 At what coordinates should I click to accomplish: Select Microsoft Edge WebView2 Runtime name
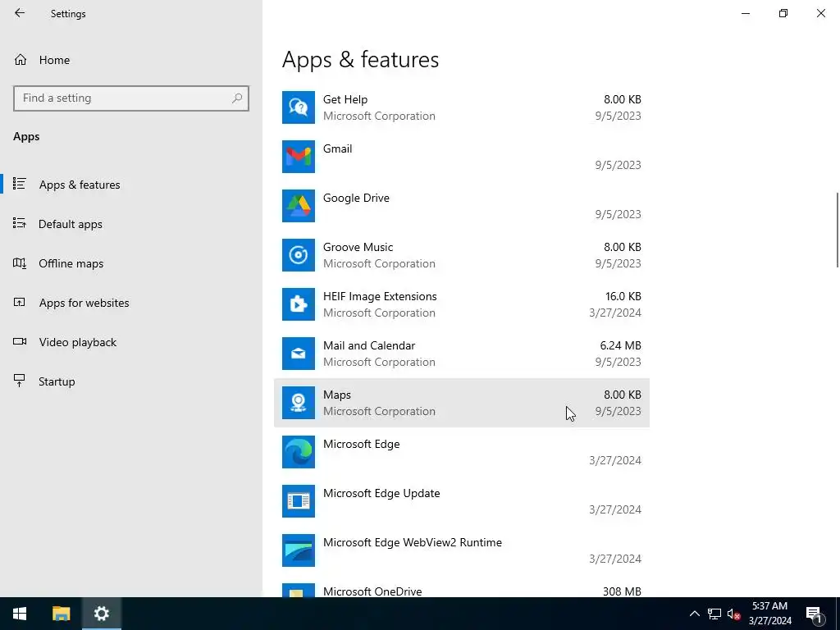point(413,543)
